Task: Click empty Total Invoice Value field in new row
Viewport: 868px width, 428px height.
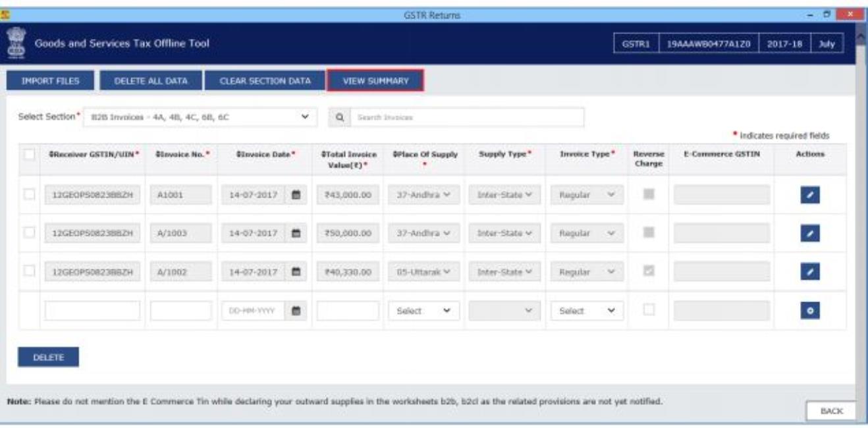Action: pyautogui.click(x=348, y=311)
